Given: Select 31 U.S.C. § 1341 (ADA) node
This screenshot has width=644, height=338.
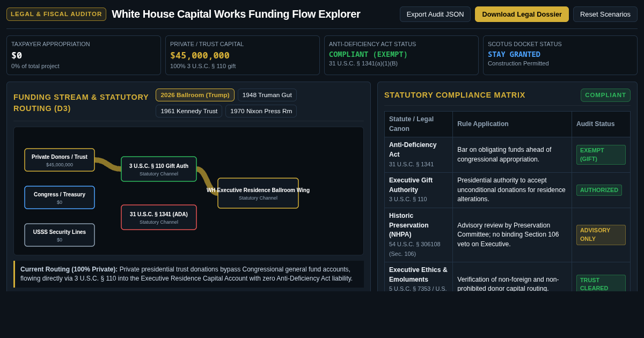Looking at the screenshot, I should click(x=159, y=217).
